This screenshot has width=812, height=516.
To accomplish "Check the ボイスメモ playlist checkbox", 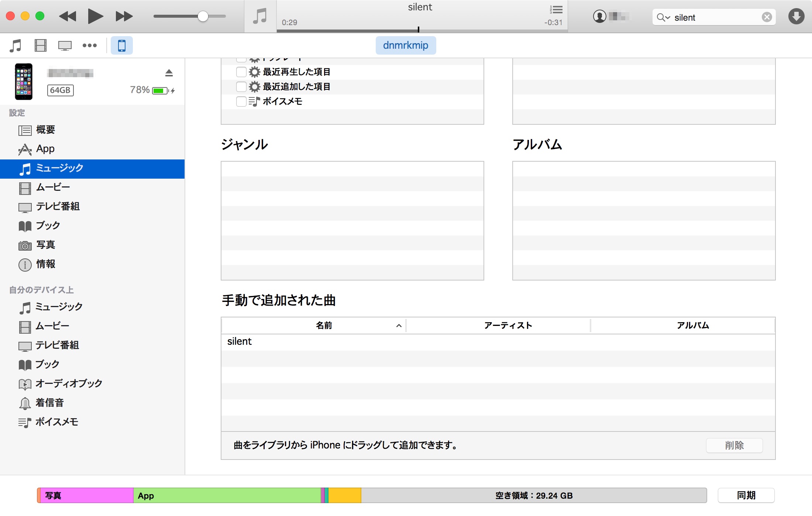I will (x=241, y=101).
